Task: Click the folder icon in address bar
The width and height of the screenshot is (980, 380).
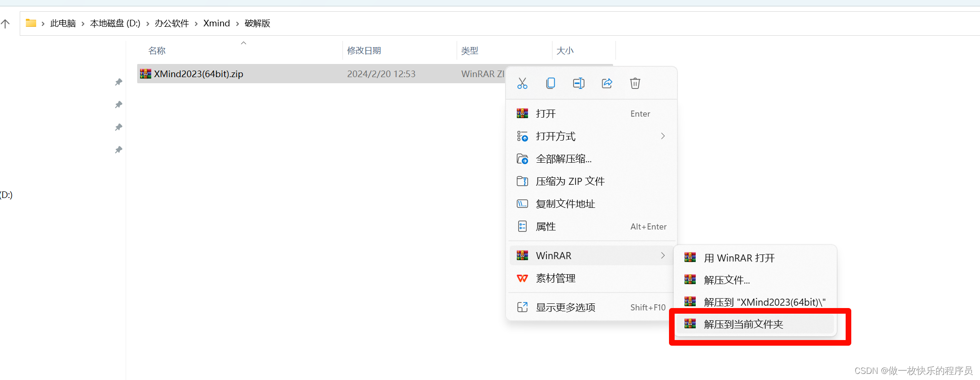Action: (x=31, y=23)
